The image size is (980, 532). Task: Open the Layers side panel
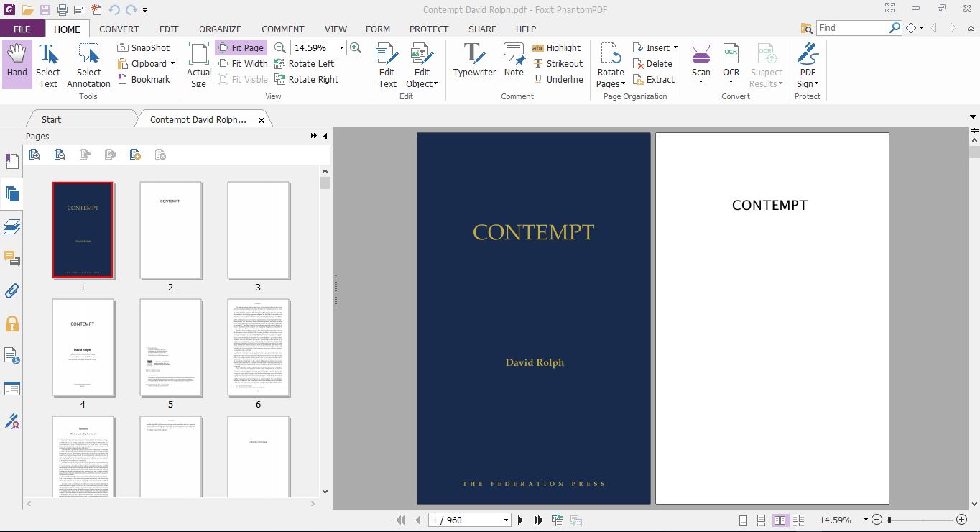point(11,226)
